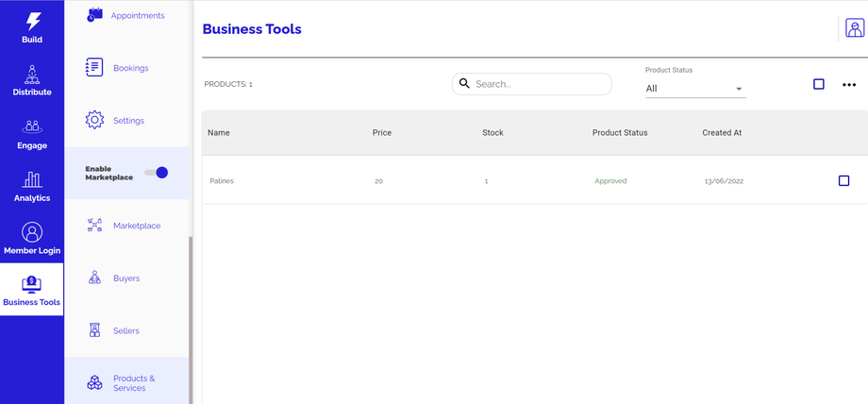Open the three-dots more options menu

click(x=849, y=85)
